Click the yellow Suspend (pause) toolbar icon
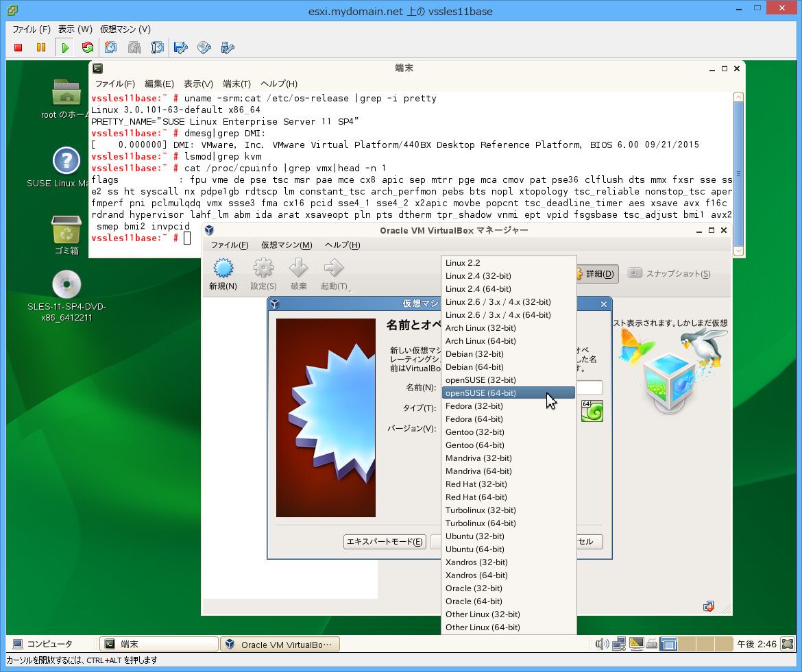This screenshot has width=802, height=672. tap(41, 47)
